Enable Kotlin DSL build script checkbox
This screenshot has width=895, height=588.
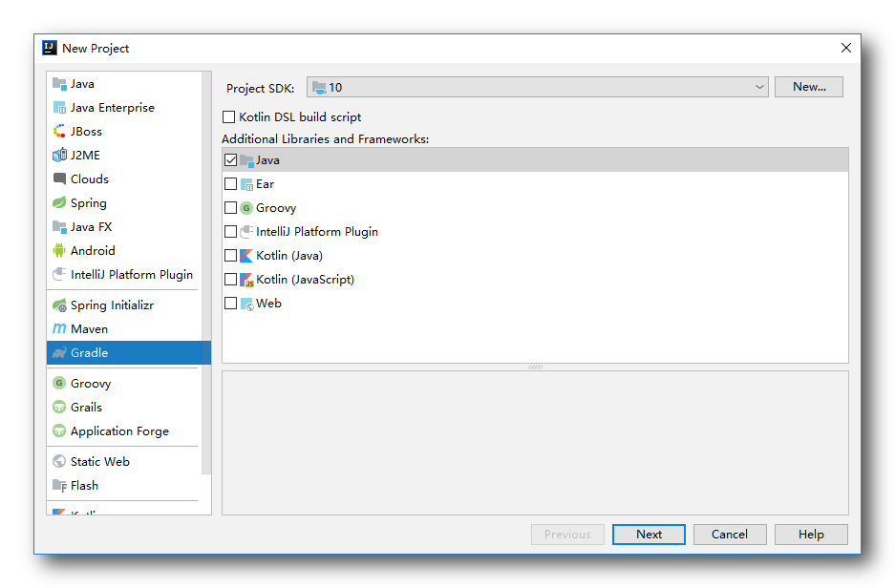(229, 116)
